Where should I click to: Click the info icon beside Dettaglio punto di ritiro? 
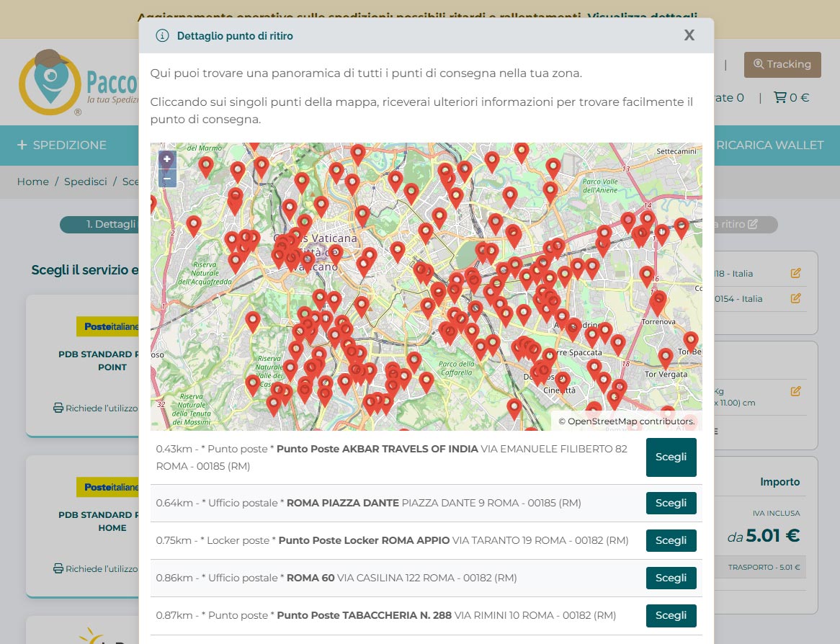[x=162, y=35]
